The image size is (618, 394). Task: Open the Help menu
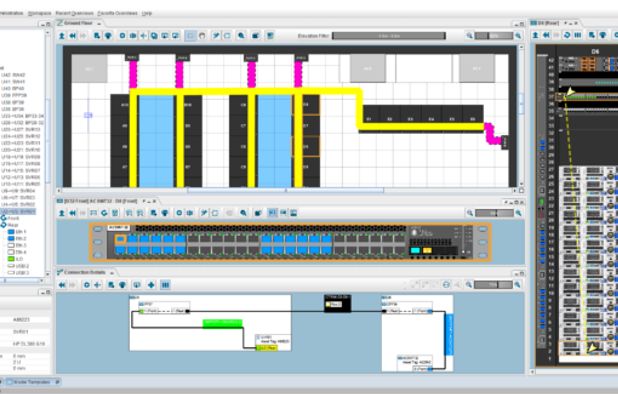tap(147, 13)
